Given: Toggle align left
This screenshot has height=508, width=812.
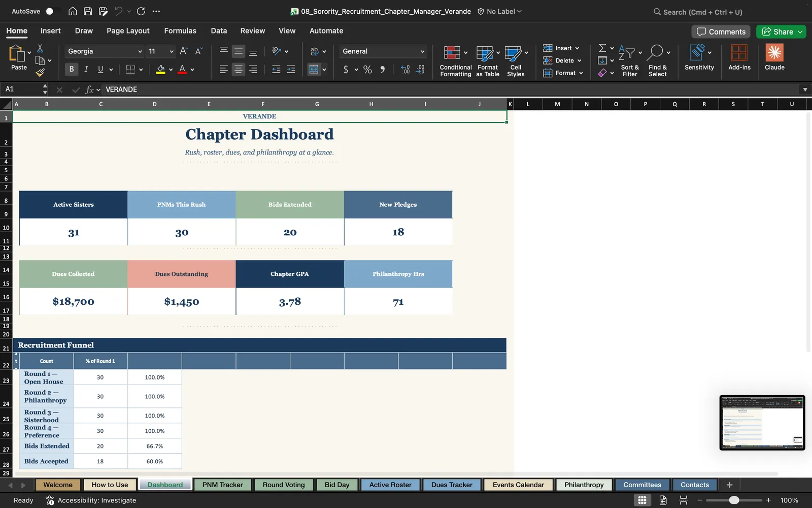Looking at the screenshot, I should point(223,69).
